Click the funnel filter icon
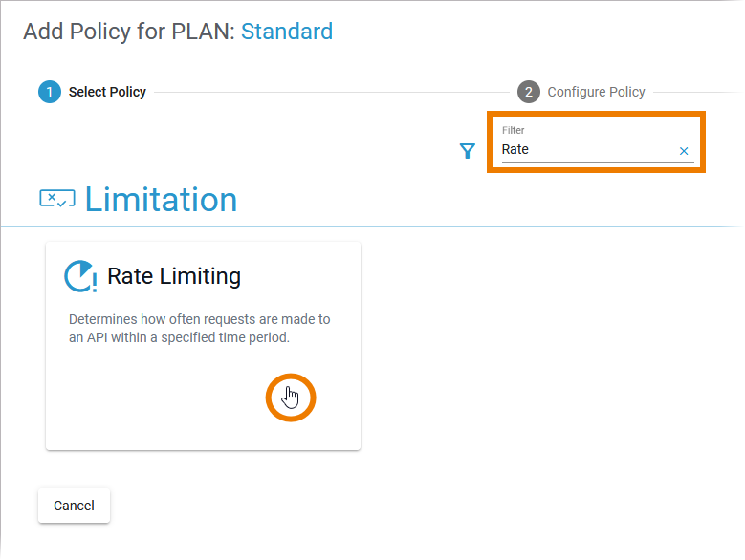745x560 pixels. coord(467,151)
